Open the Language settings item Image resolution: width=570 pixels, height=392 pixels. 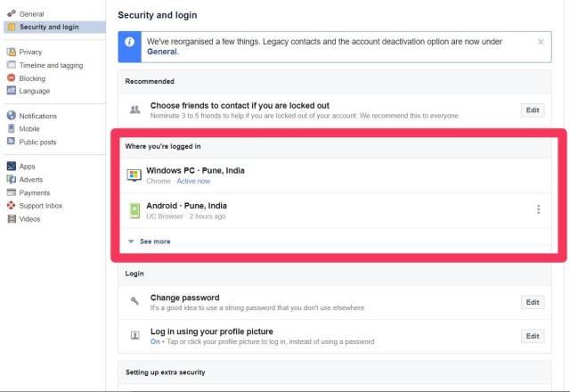click(x=35, y=91)
